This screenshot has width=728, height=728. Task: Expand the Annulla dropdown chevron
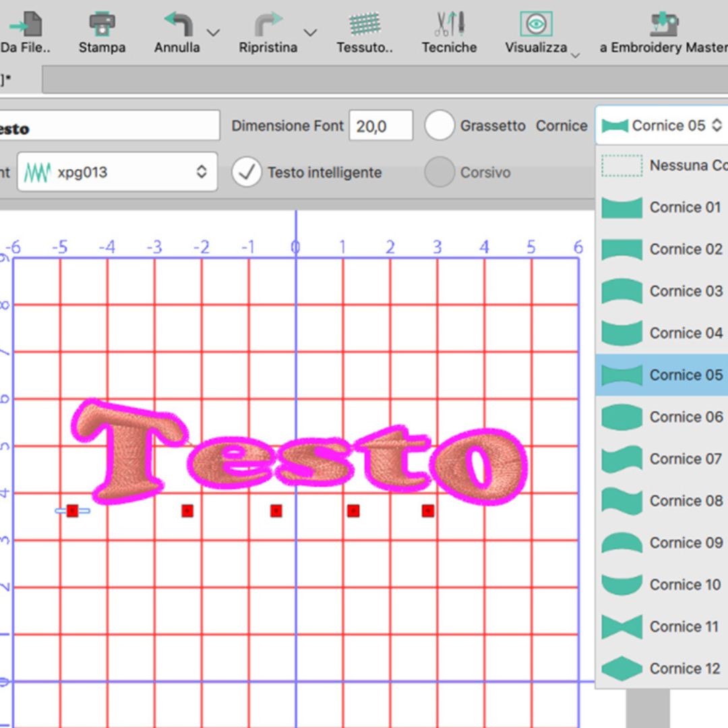click(214, 32)
